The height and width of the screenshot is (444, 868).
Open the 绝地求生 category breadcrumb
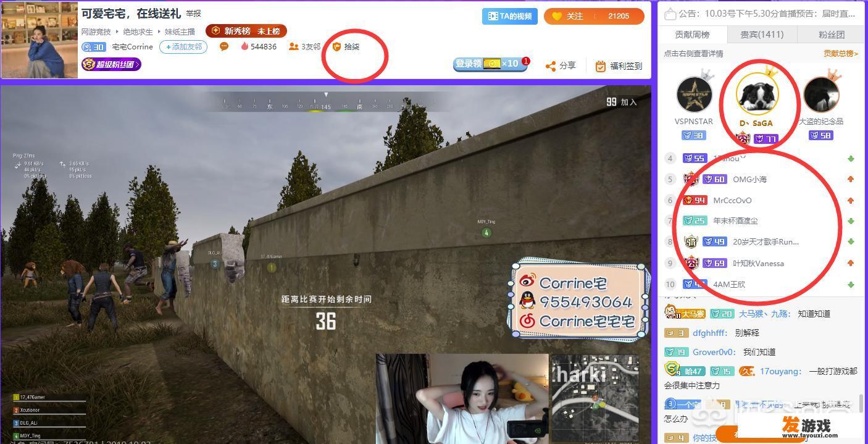[138, 31]
